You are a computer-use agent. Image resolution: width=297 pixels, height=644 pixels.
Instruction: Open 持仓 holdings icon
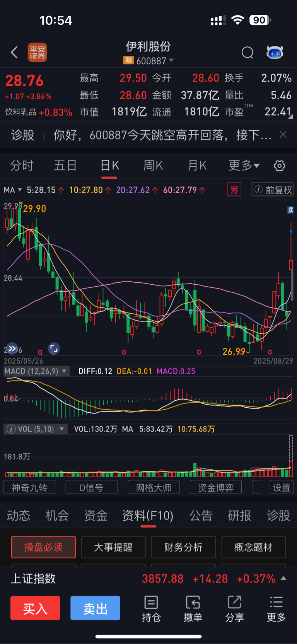tap(151, 609)
